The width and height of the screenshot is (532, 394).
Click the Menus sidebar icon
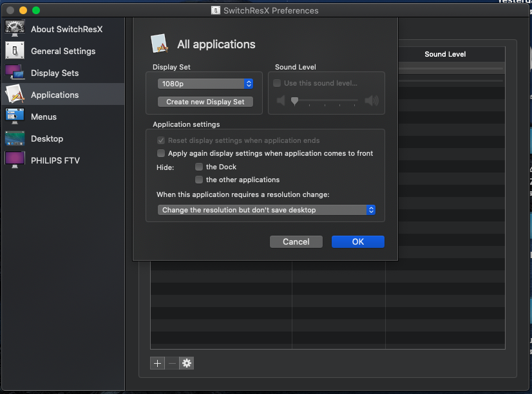tap(15, 116)
